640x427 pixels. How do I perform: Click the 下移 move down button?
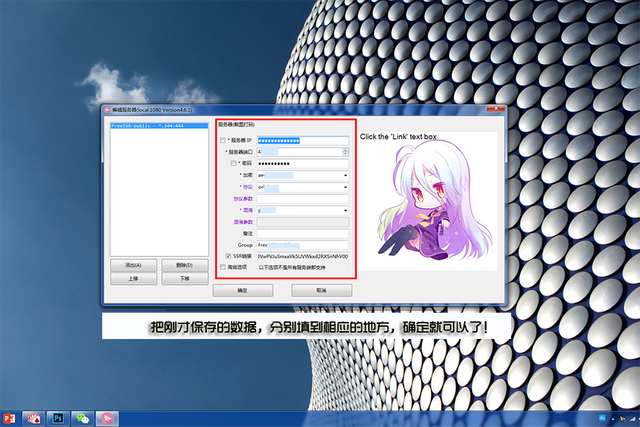click(x=185, y=278)
